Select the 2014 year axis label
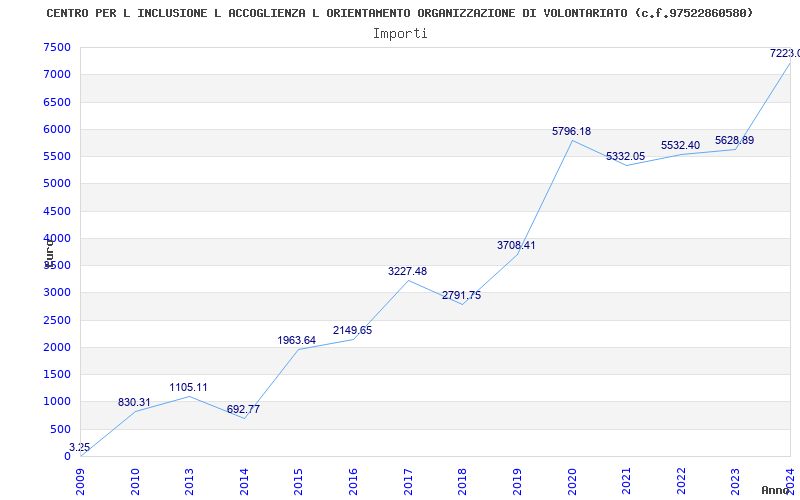Viewport: 800px width, 500px height. click(x=244, y=481)
